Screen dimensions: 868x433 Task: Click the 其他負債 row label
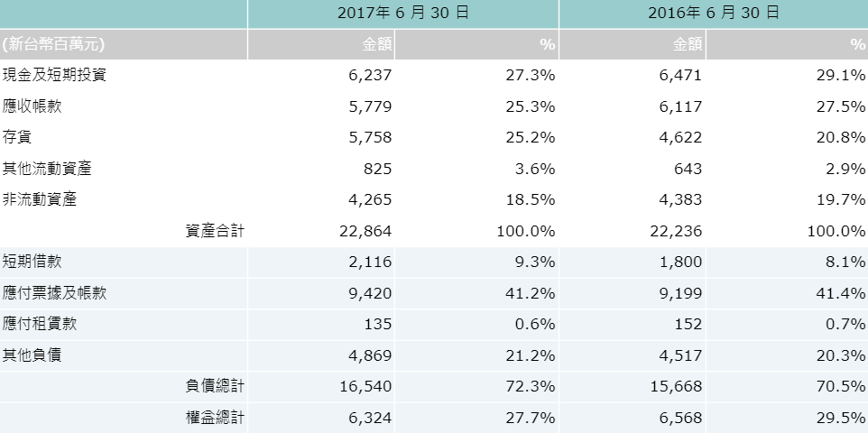33,355
